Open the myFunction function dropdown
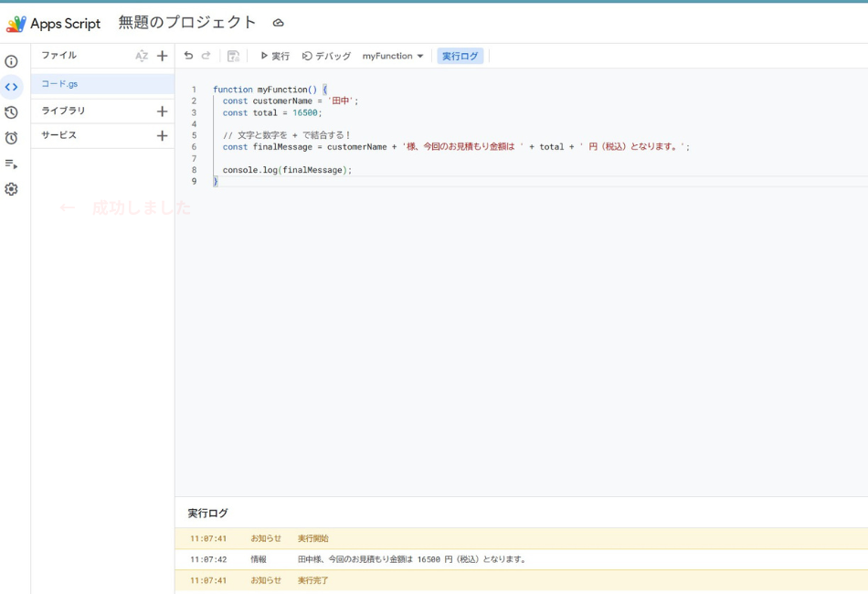This screenshot has width=868, height=594. 391,55
